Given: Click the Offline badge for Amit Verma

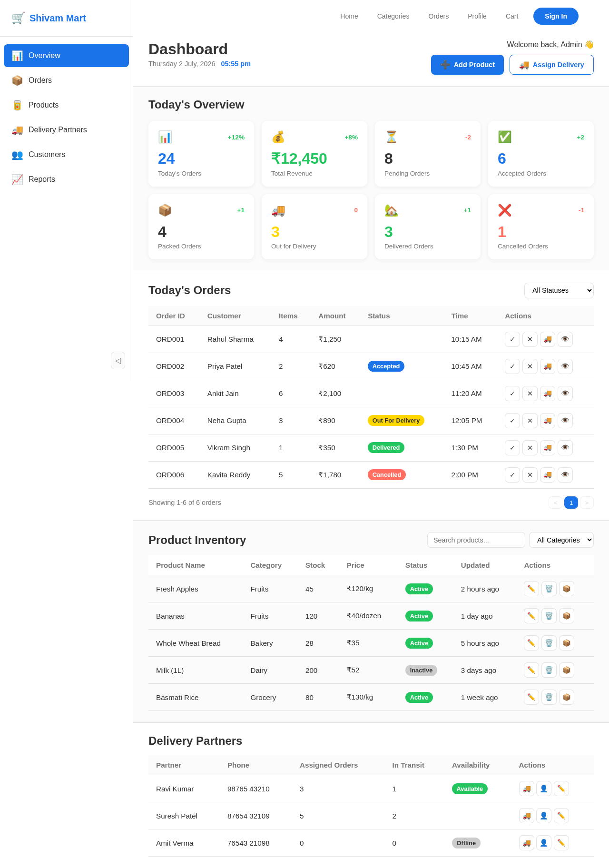Looking at the screenshot, I should [x=466, y=843].
